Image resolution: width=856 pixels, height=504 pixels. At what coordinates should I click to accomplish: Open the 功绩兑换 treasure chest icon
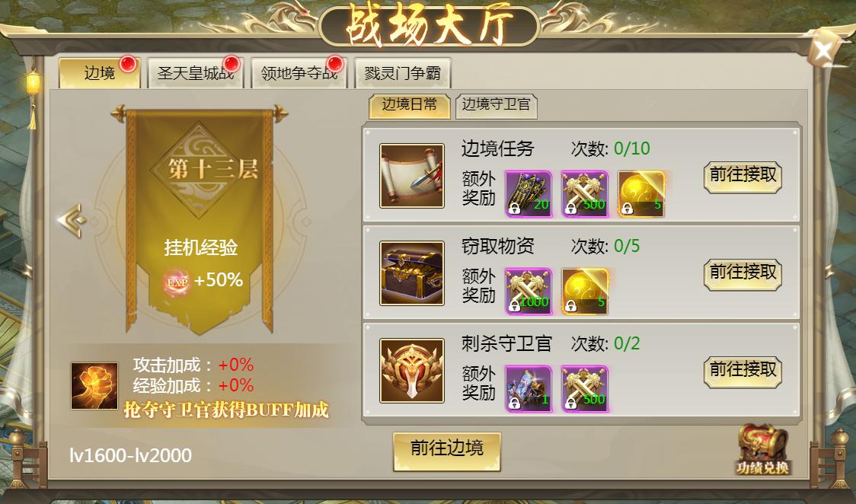(762, 449)
